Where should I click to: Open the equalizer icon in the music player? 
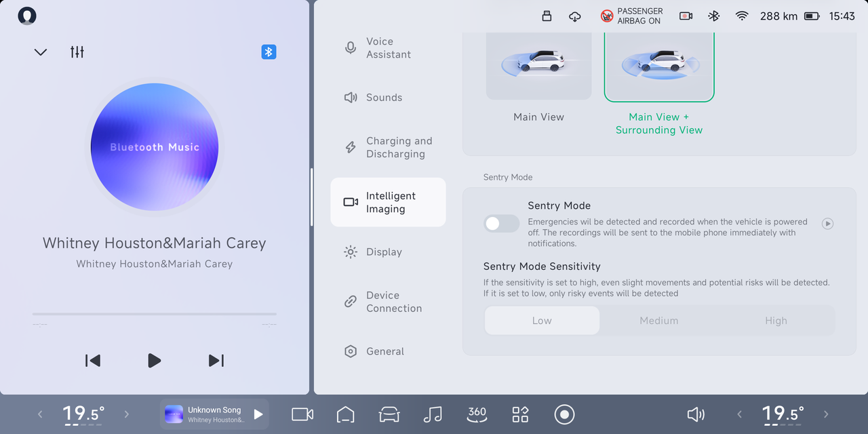click(77, 52)
